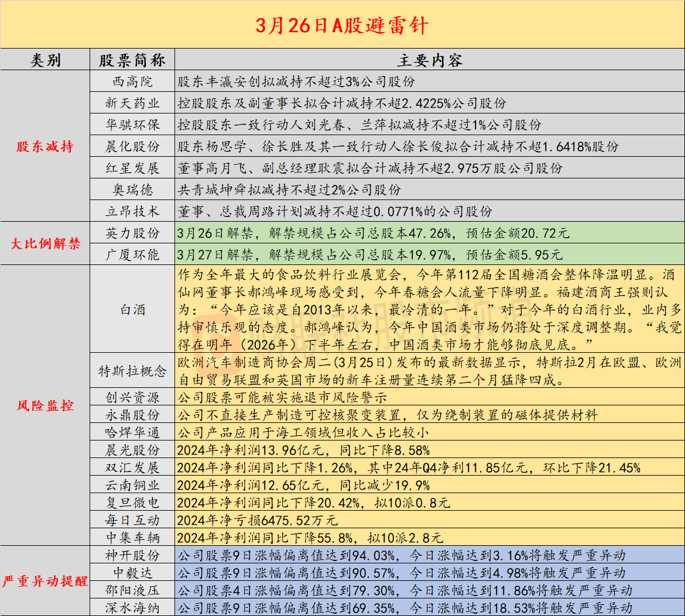Image resolution: width=685 pixels, height=616 pixels.
Task: Click stock name '每日互动'
Action: (x=132, y=520)
